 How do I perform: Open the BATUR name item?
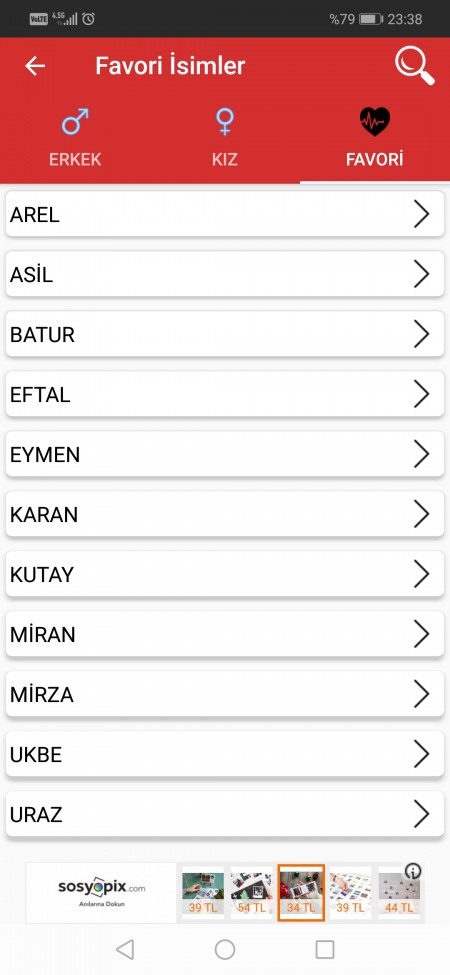point(225,335)
